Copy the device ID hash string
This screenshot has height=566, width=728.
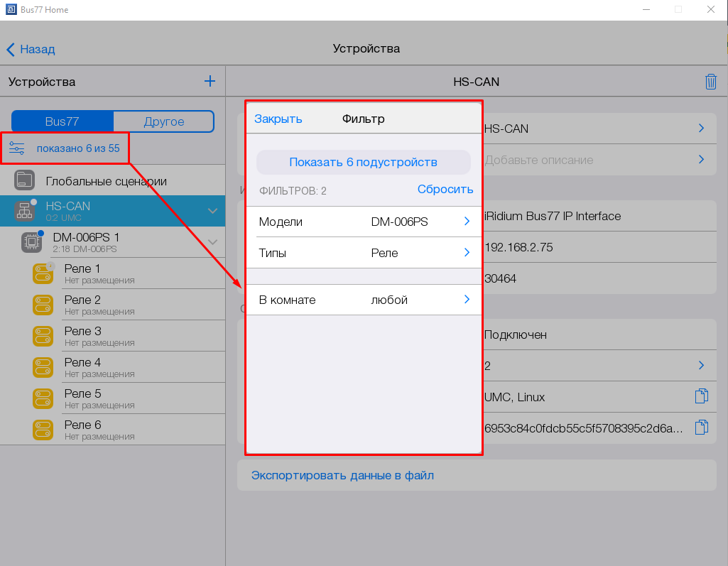(701, 428)
